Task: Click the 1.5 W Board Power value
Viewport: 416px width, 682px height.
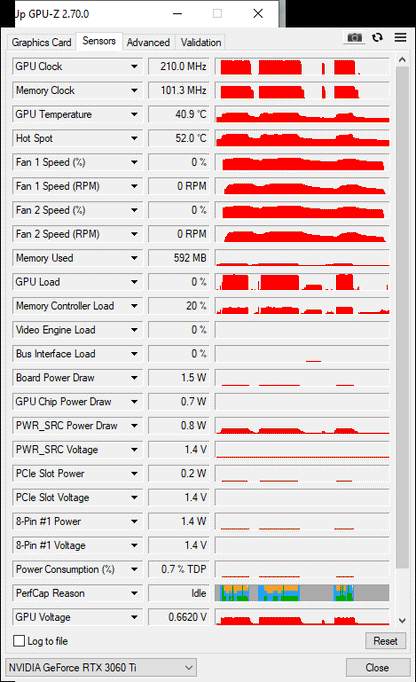Action: (178, 378)
